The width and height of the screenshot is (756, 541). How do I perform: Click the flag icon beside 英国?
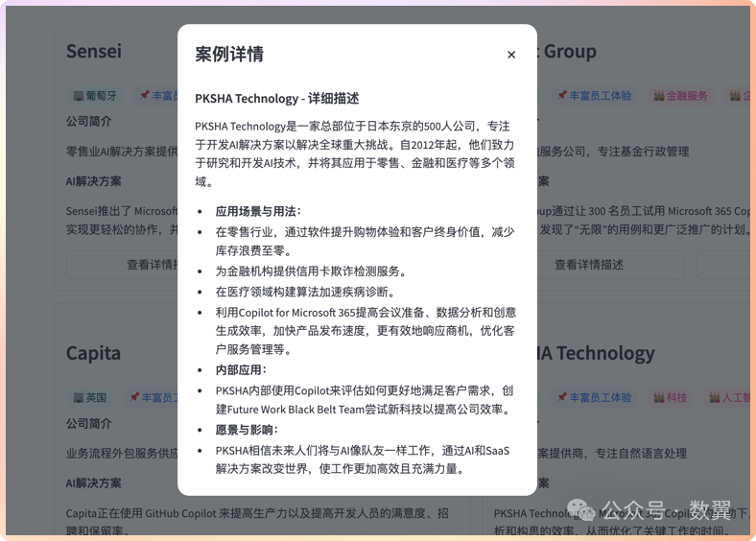pyautogui.click(x=79, y=398)
